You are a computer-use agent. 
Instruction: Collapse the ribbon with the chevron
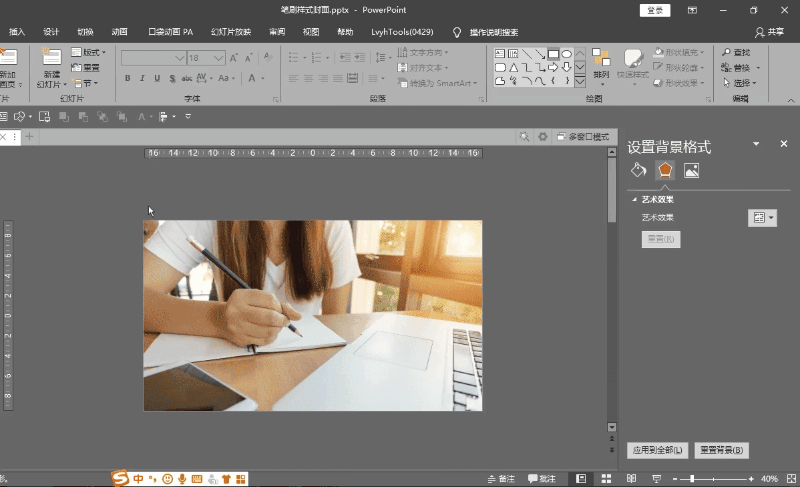(791, 100)
